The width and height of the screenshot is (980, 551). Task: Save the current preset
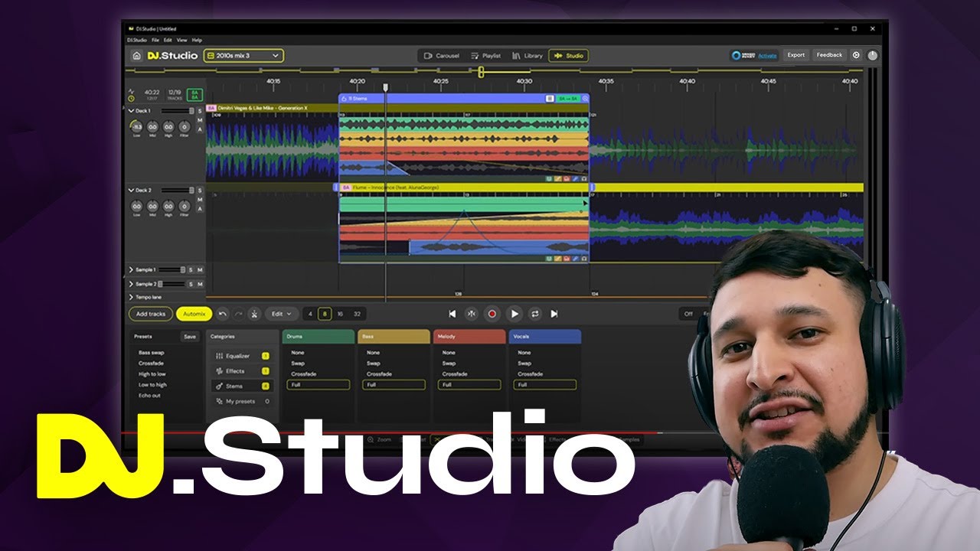(189, 337)
